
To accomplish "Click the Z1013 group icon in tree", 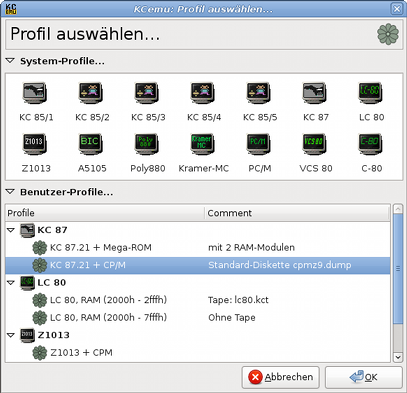I will 27,335.
